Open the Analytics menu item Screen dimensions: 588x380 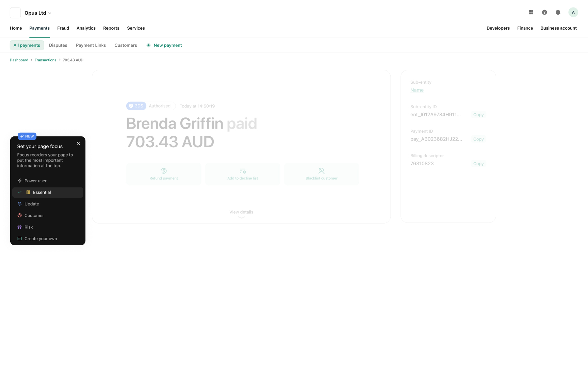(x=86, y=28)
